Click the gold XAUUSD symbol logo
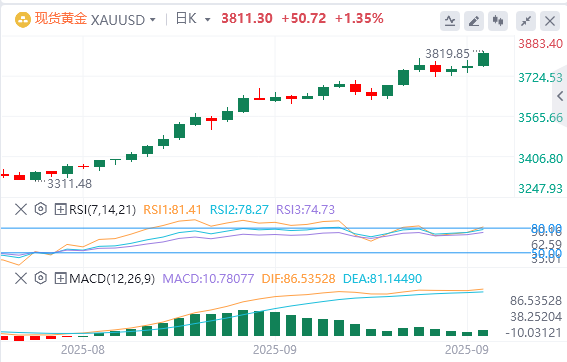Viewport: 567px width, 362px height. pos(23,20)
